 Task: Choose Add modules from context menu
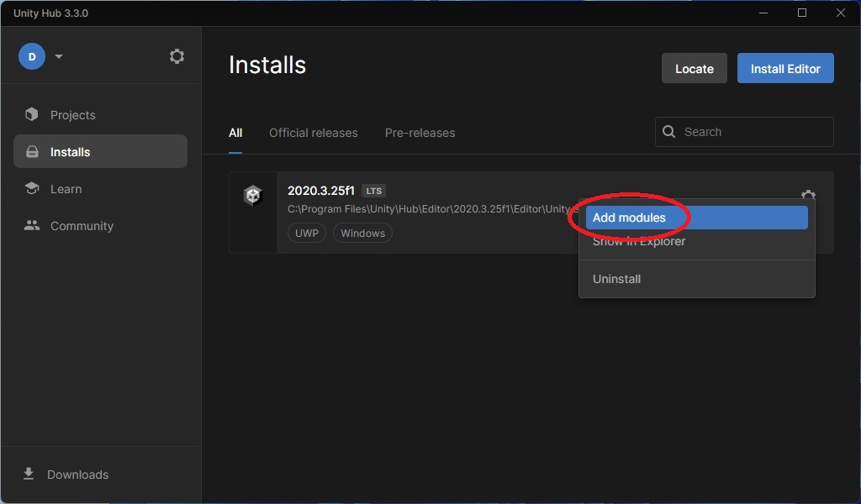coord(696,218)
